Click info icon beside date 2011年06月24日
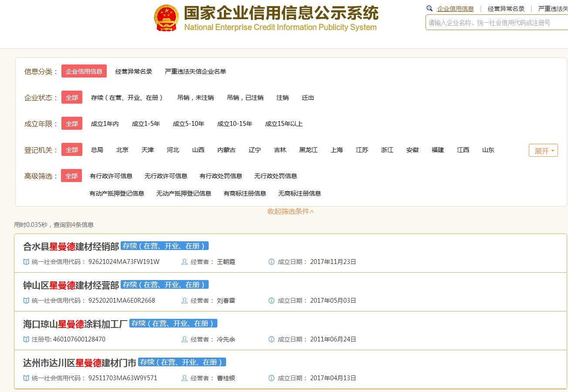568x392 pixels. click(271, 339)
